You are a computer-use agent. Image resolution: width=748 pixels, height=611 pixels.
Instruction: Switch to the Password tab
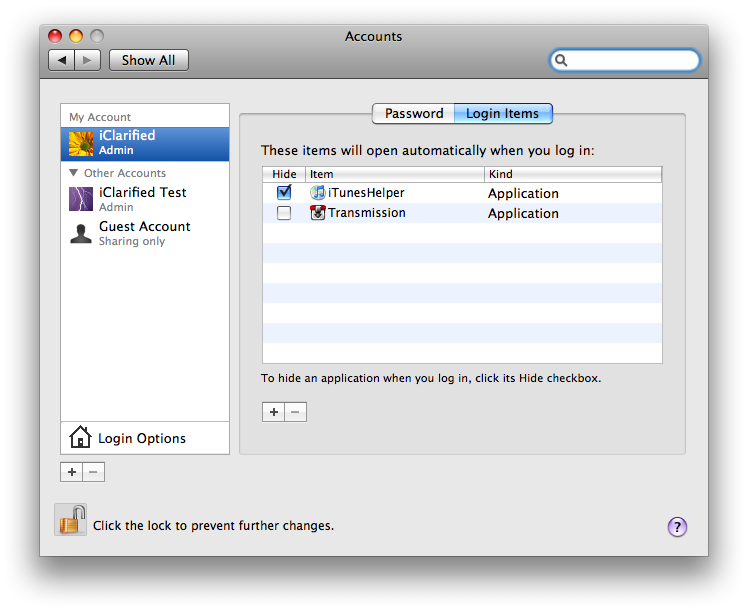413,114
